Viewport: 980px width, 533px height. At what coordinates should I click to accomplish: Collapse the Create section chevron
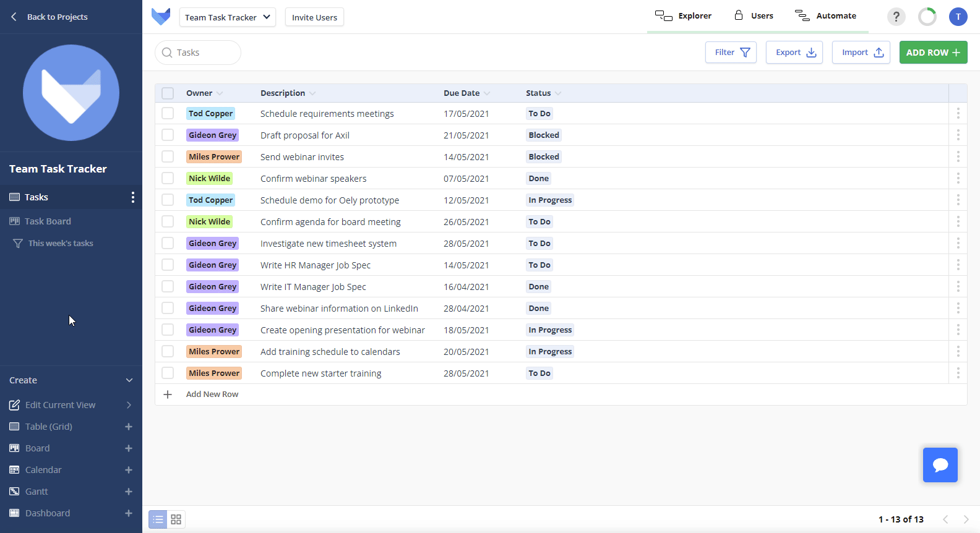pos(129,380)
